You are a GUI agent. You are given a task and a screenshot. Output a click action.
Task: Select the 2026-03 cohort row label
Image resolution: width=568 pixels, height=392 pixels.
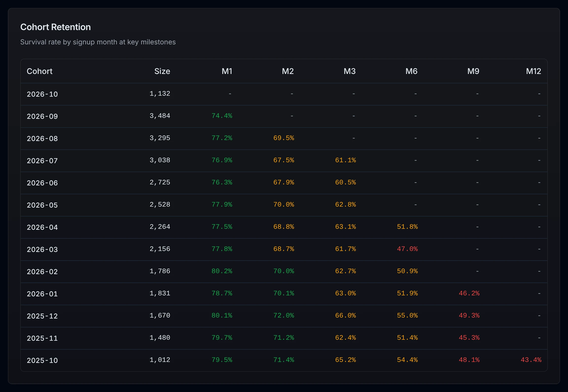42,249
